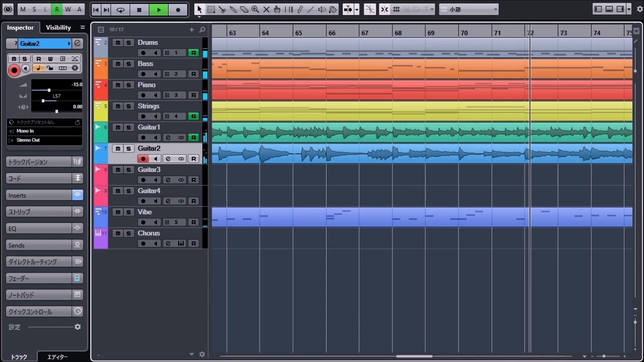Switch to the Inspector tab

[x=21, y=28]
